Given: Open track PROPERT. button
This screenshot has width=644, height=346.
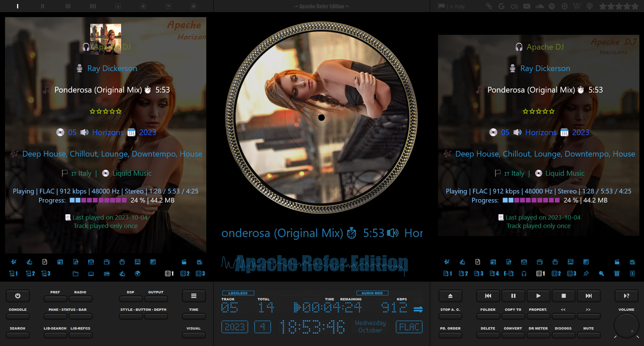Looking at the screenshot, I should pos(538,316).
